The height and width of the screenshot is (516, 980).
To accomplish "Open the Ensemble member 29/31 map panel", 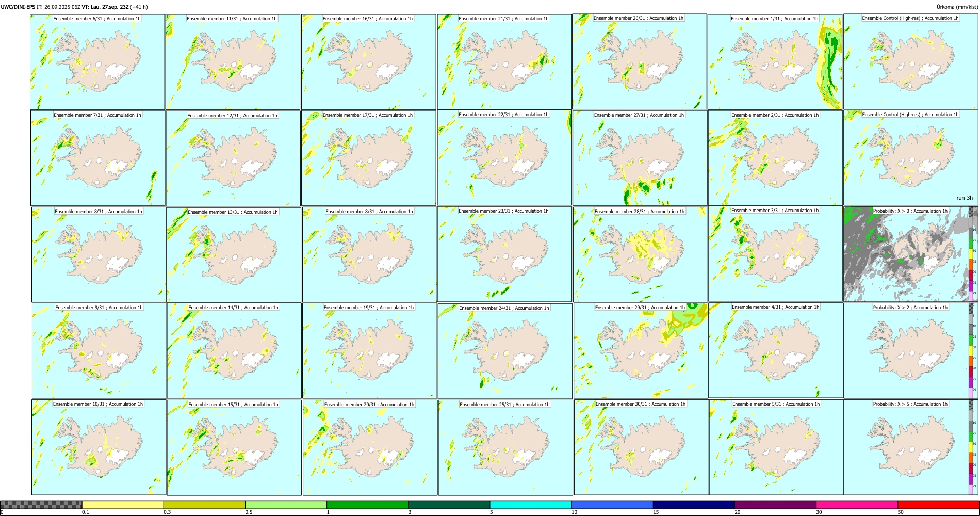I will pyautogui.click(x=641, y=351).
